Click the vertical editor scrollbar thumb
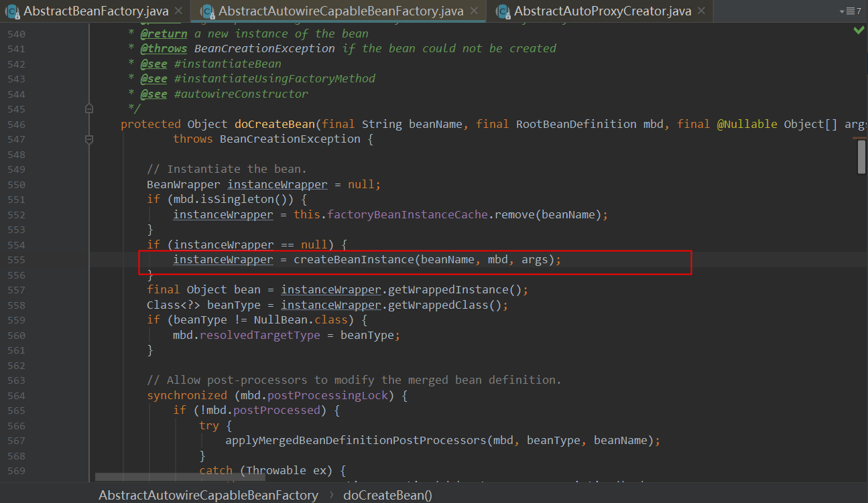This screenshot has height=503, width=868. click(862, 157)
